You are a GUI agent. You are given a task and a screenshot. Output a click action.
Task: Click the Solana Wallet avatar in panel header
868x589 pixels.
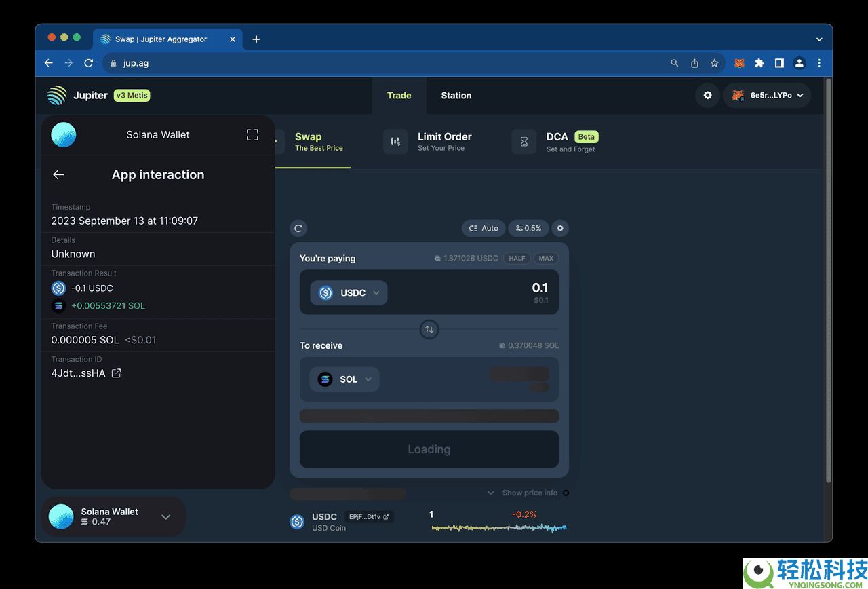click(64, 135)
